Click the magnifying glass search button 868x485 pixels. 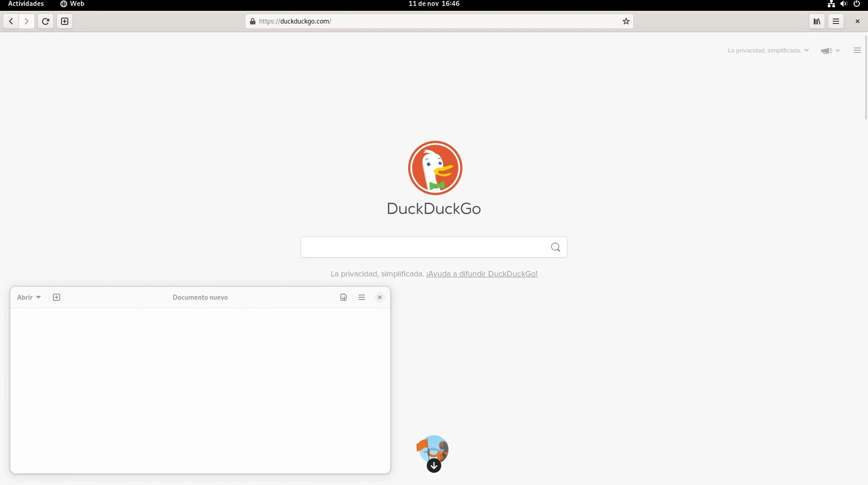point(555,247)
